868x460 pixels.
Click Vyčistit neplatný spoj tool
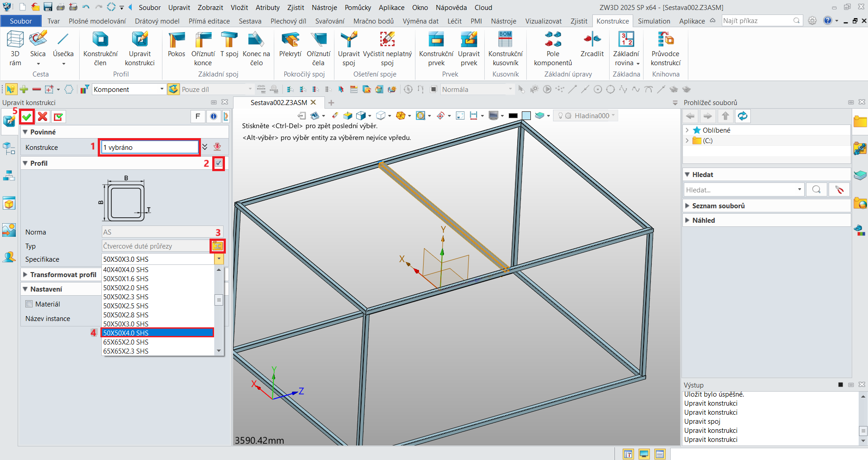coord(387,48)
